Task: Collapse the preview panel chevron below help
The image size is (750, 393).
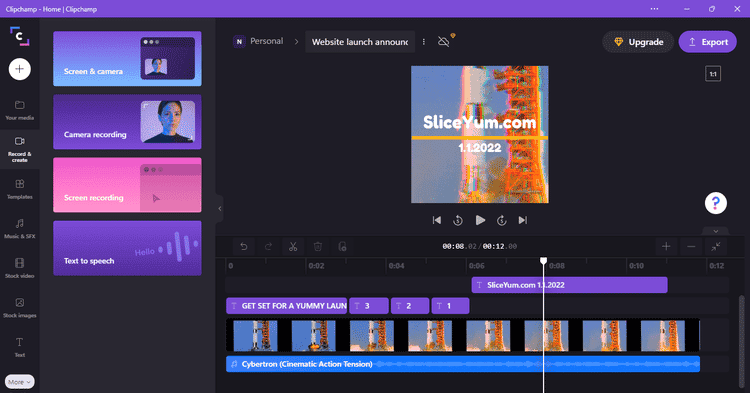Action: tap(716, 231)
